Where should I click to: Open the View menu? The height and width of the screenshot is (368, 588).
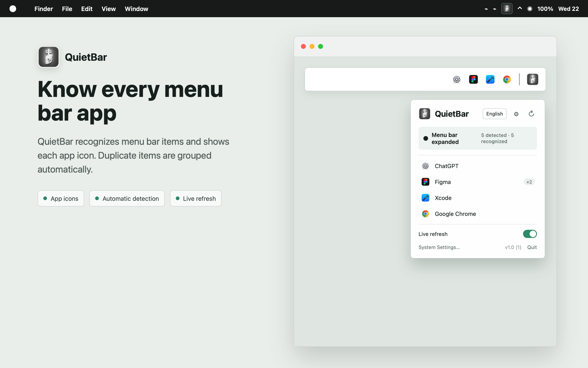pyautogui.click(x=109, y=9)
